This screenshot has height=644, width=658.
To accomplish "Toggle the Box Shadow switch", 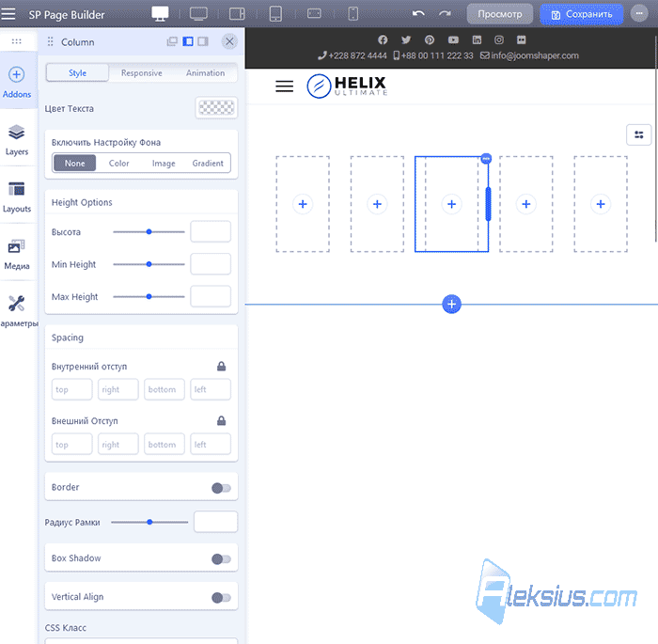I will point(221,558).
